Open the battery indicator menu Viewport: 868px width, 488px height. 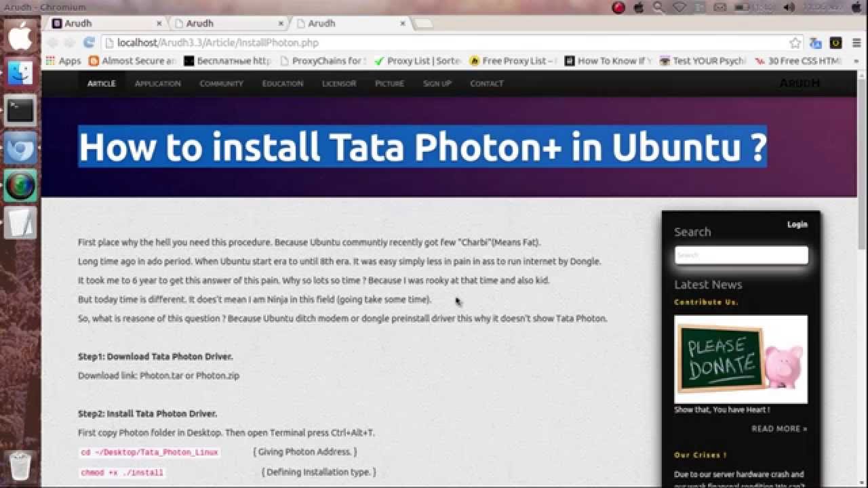point(741,7)
